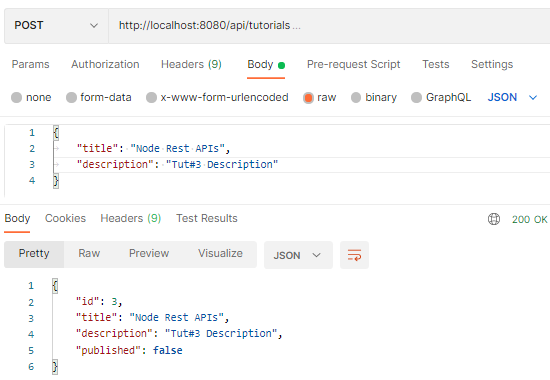550x380 pixels.
Task: Select the request Body tab
Action: coord(266,65)
